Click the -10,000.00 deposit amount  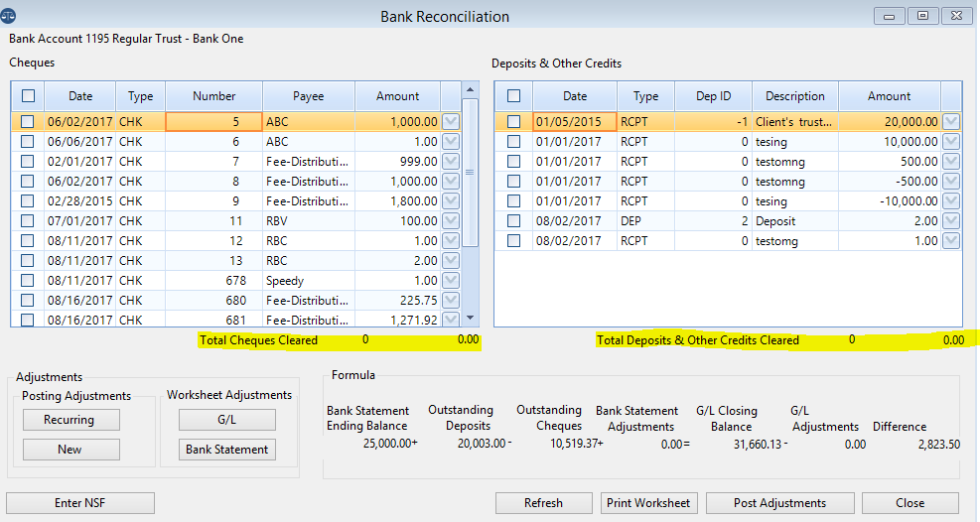pos(909,201)
